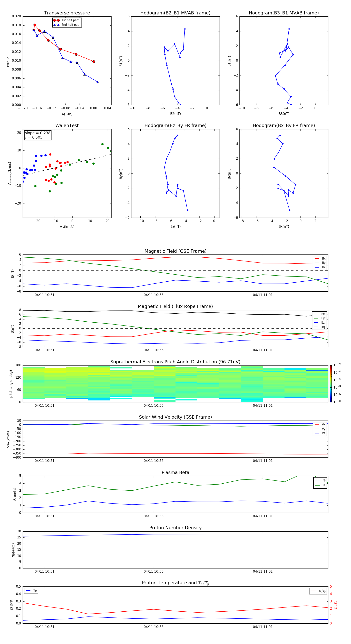Click the pitch angle spectrogram colorbar
The image size is (351, 644).
click(x=331, y=384)
